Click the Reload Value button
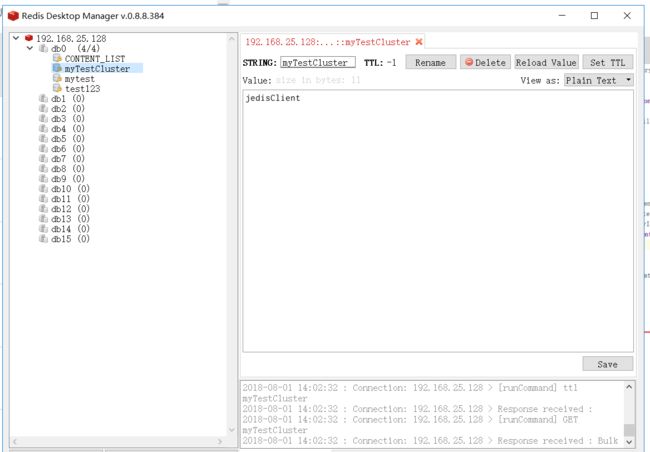The width and height of the screenshot is (650, 452). [x=546, y=62]
